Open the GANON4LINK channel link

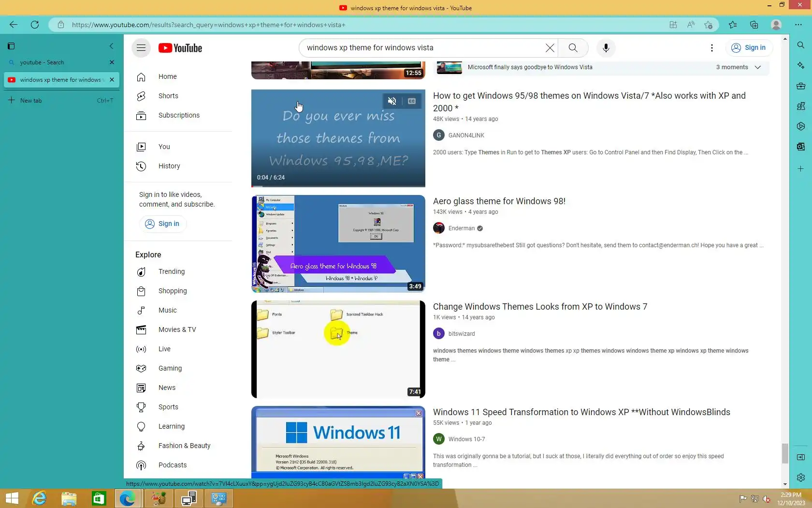coord(466,135)
